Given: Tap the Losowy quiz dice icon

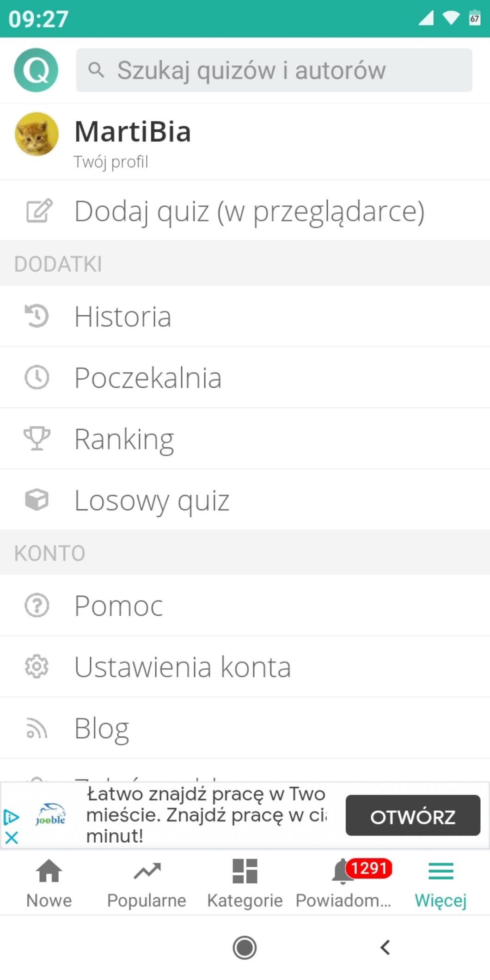Looking at the screenshot, I should [37, 500].
